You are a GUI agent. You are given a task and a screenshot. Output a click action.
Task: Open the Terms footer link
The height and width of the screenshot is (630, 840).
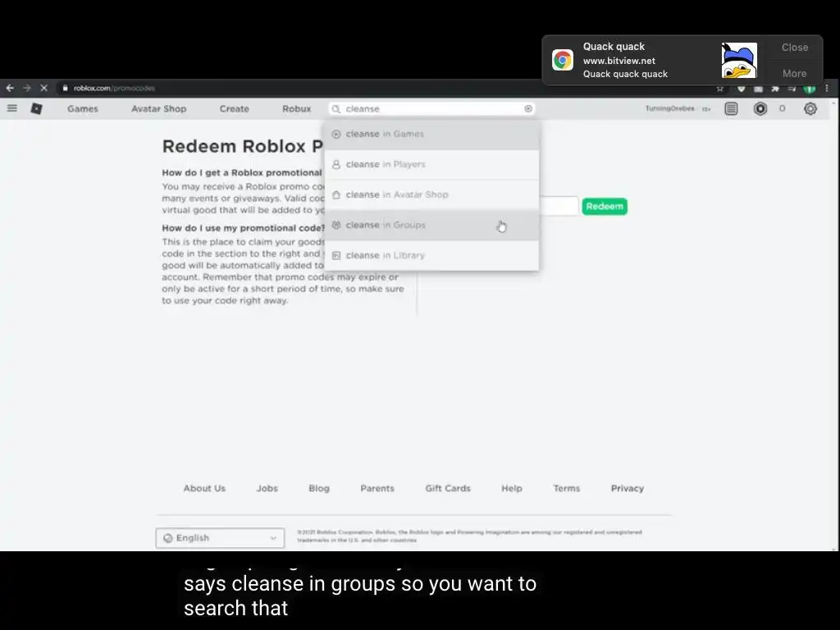[566, 488]
